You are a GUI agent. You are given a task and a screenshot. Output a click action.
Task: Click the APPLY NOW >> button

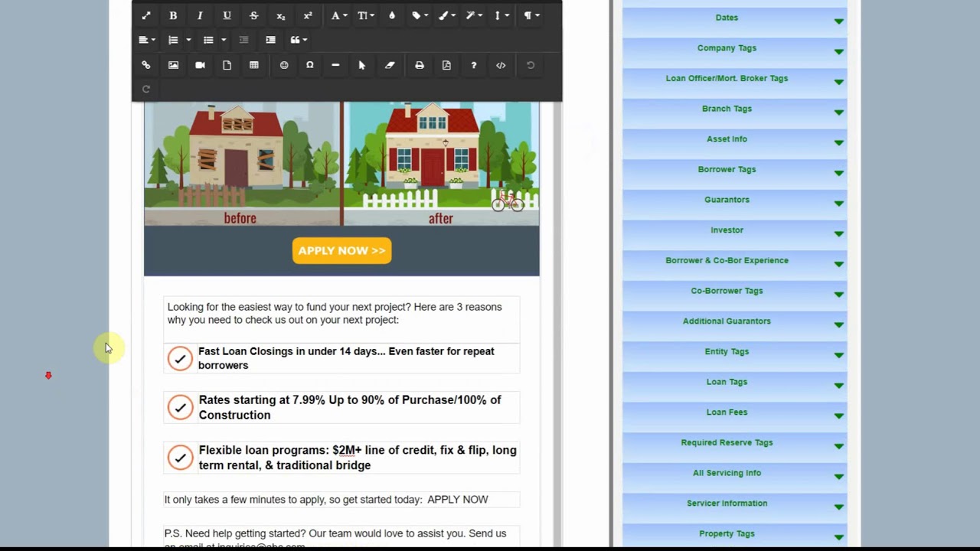[341, 251]
